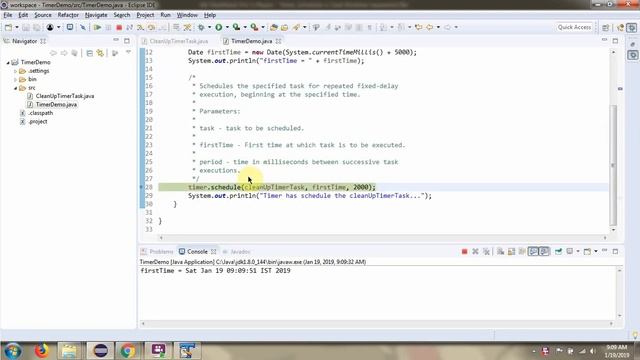The height and width of the screenshot is (360, 640).
Task: Select CleanUpTimerTask.java in Navigator tree
Action: pyautogui.click(x=65, y=96)
